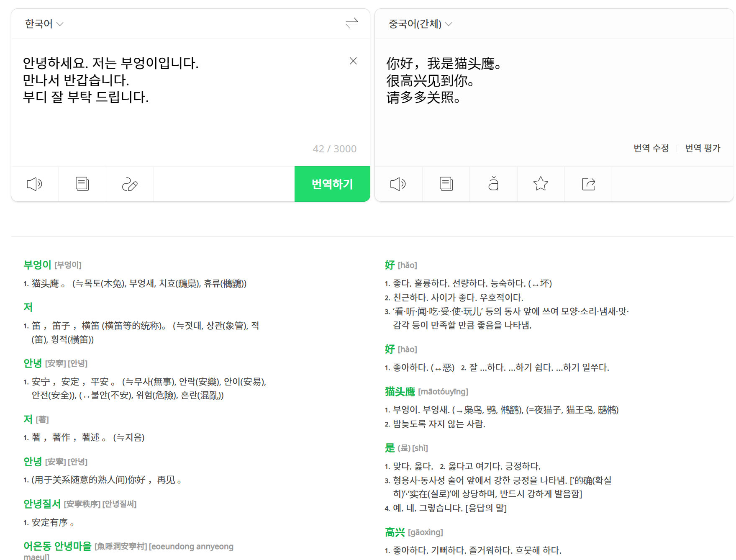Screen dimensions: 736x560
Task: Click definition 밤늦도록 자지 않는 사람
Action: point(439,424)
